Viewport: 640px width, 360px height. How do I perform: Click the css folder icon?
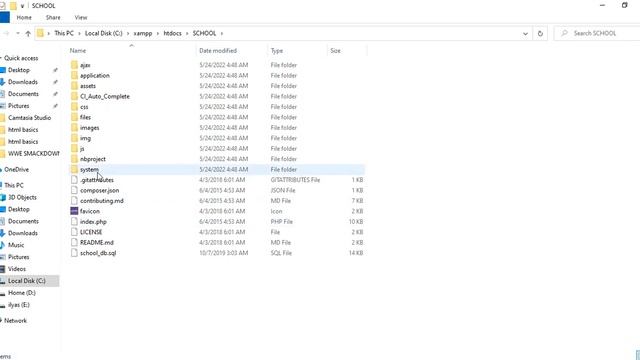[74, 107]
